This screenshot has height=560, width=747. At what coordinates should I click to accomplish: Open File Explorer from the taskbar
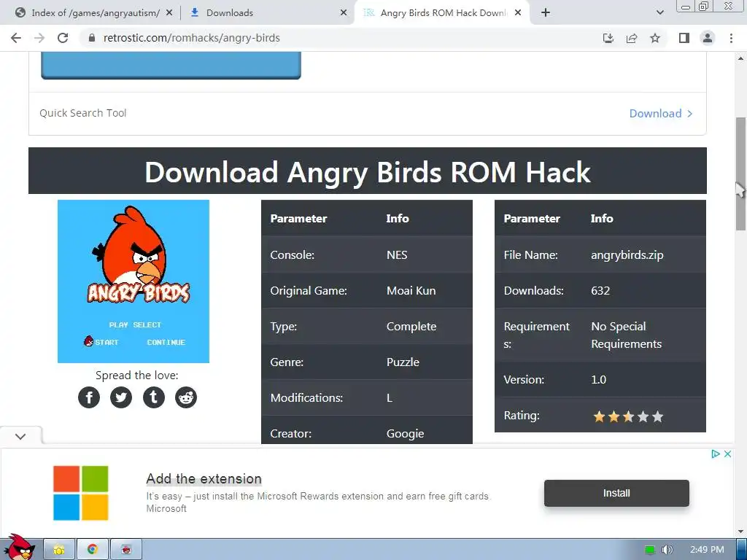click(x=59, y=550)
